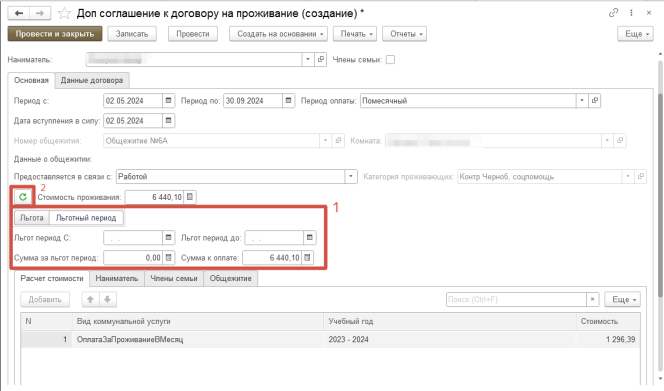This screenshot has height=391, width=664.
Task: Clear the table search field with X
Action: 592,299
